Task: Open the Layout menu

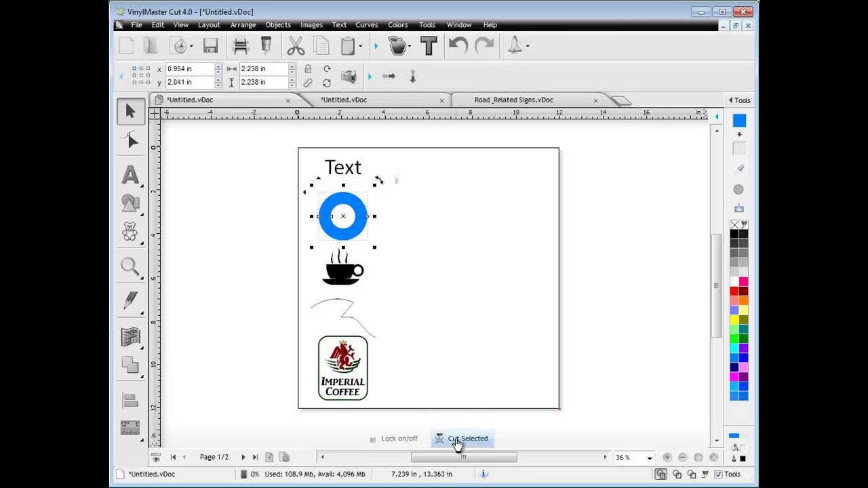Action: click(209, 25)
